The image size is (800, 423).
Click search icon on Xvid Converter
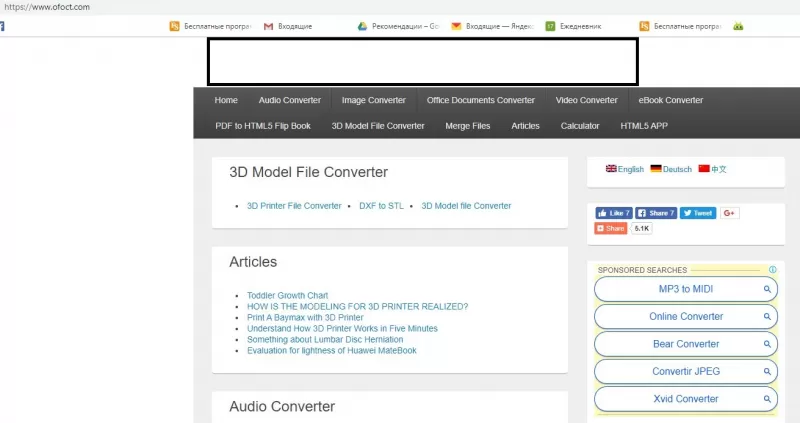tap(767, 399)
